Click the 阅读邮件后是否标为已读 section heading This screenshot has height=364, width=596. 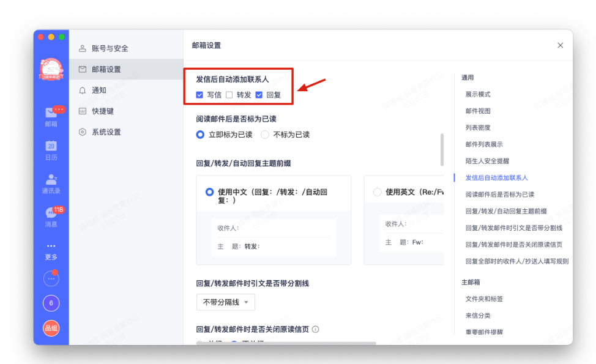tap(236, 119)
